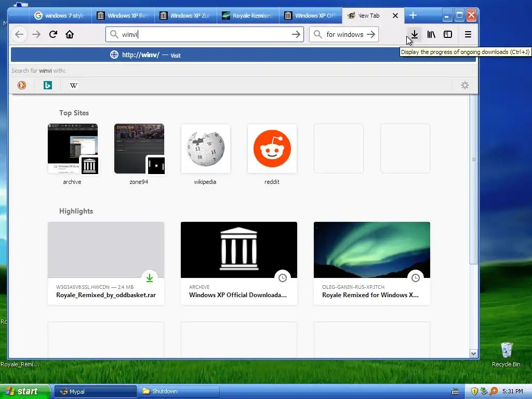Click into the address bar with 'winvi'
The width and height of the screenshot is (532, 399).
click(204, 34)
